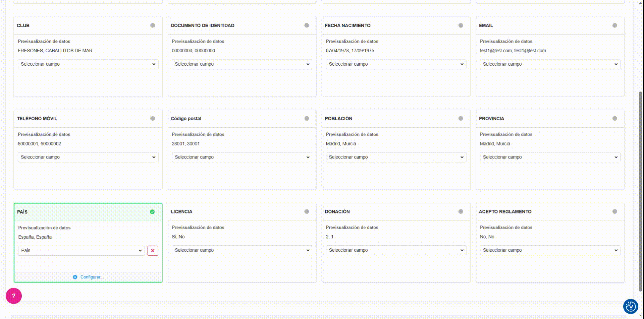
Task: Open the País selected-field dropdown
Action: click(81, 251)
